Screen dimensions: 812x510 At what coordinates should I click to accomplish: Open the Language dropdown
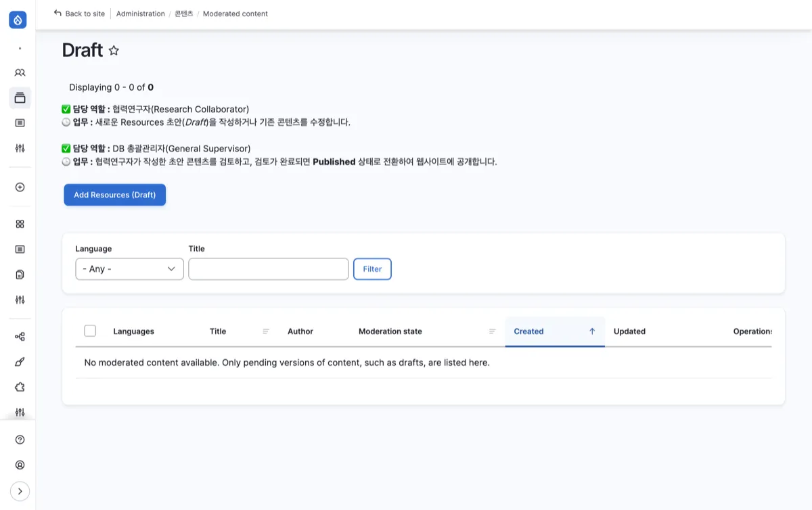129,269
